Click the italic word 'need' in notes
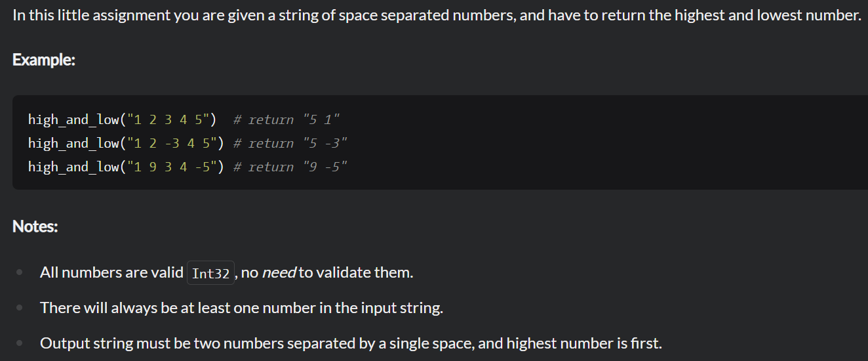 coord(279,272)
